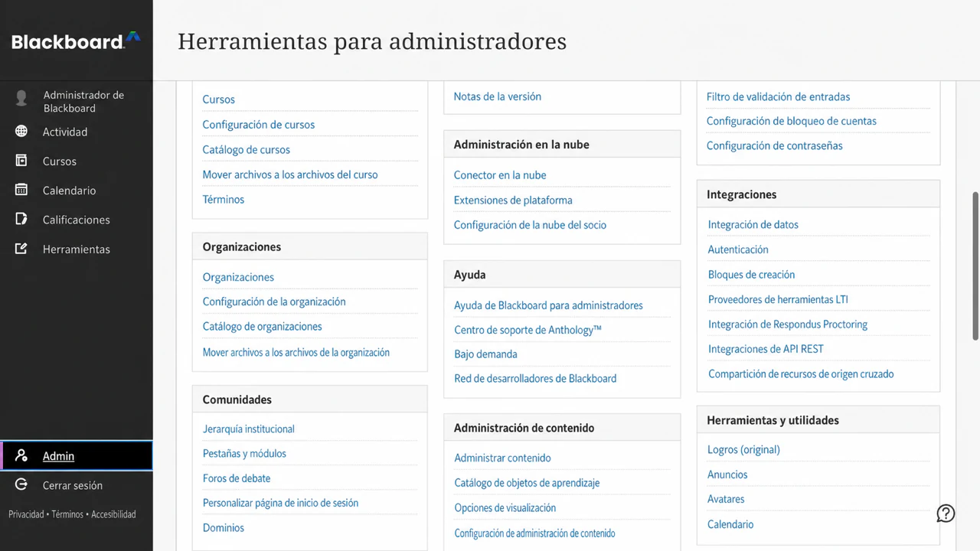Open Catálogo de organizaciones

pos(262,326)
